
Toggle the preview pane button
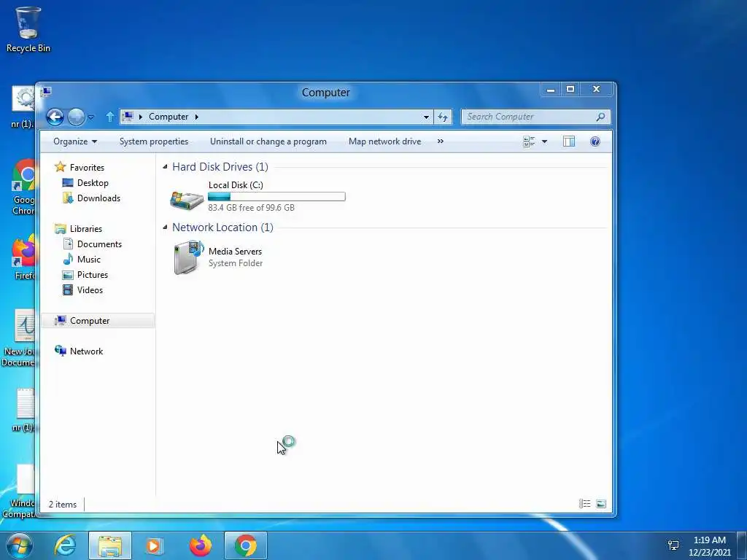point(569,141)
